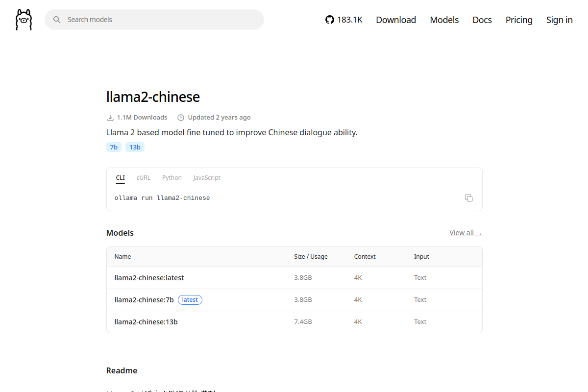588x392 pixels.
Task: Click the Readme heading
Action: 122,370
